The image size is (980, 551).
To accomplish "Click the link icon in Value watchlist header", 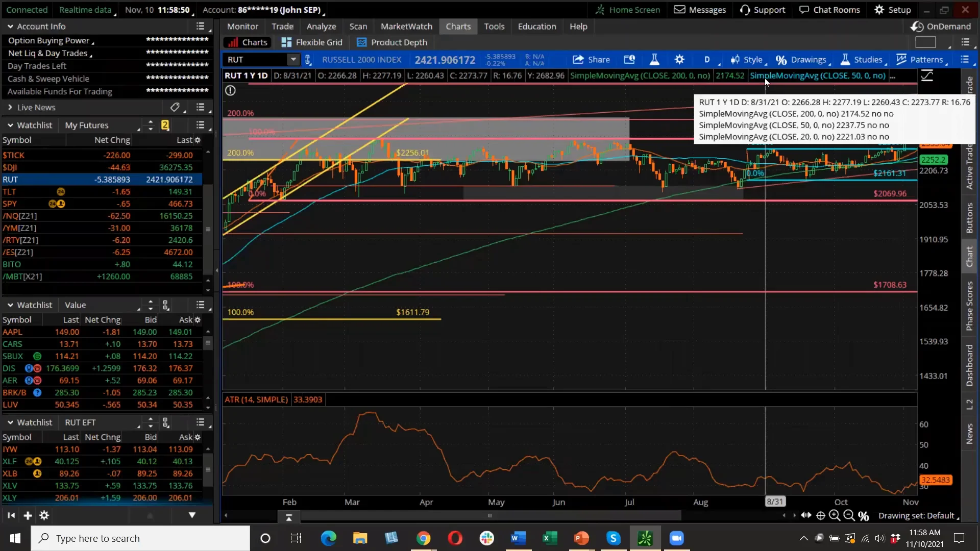I will 166,305.
